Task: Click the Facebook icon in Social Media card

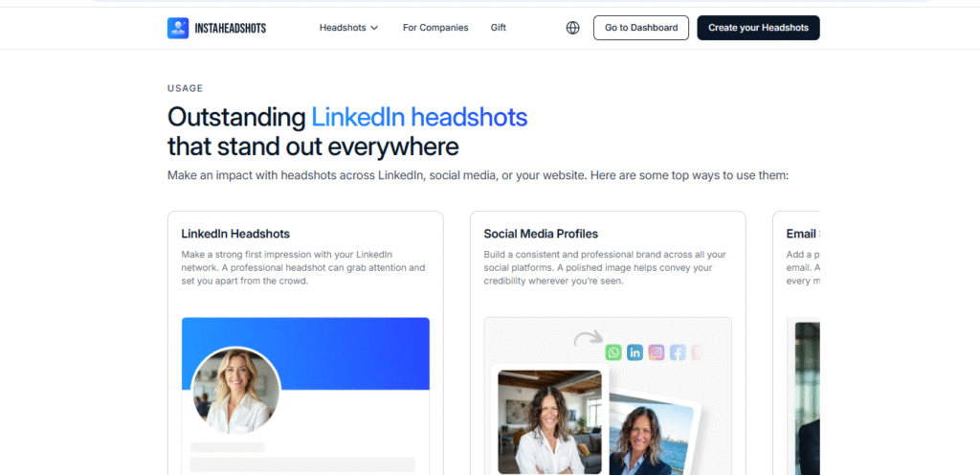Action: (678, 352)
